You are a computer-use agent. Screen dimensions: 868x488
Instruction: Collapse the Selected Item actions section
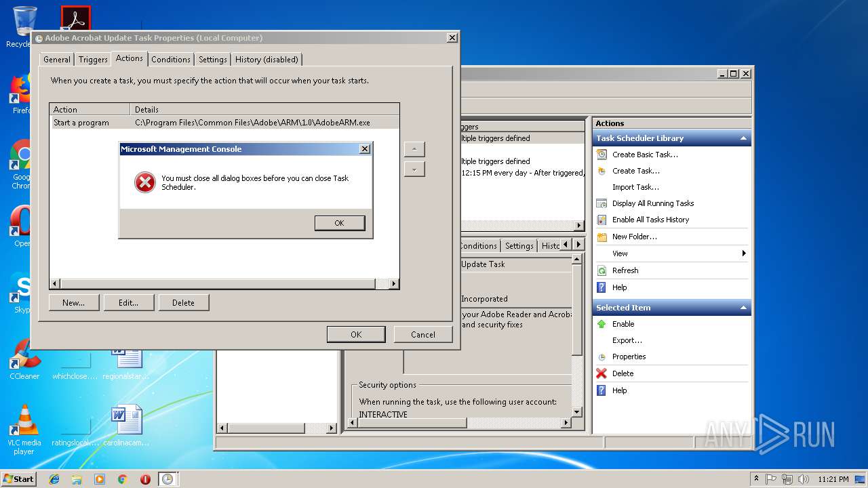[x=743, y=308]
